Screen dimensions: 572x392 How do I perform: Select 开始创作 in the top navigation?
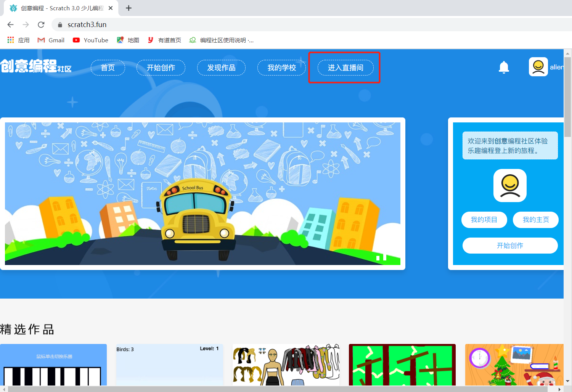click(x=161, y=67)
